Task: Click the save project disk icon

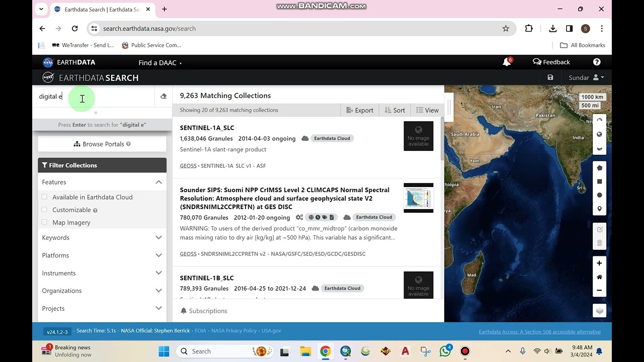Action: pyautogui.click(x=550, y=77)
